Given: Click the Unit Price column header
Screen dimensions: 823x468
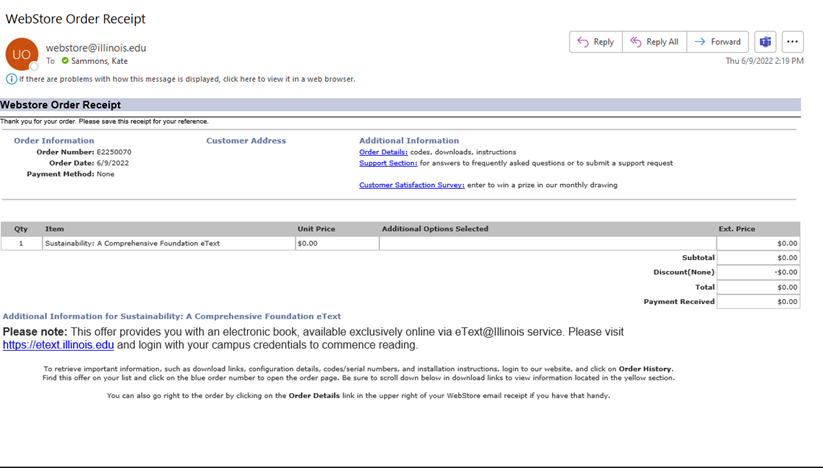Looking at the screenshot, I should (x=316, y=229).
